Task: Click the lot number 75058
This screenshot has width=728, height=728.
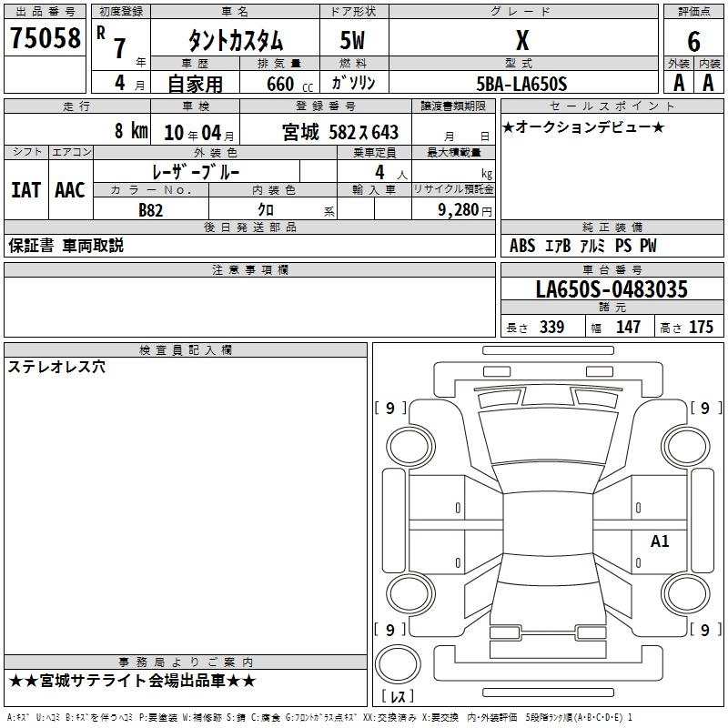Action: 45,39
